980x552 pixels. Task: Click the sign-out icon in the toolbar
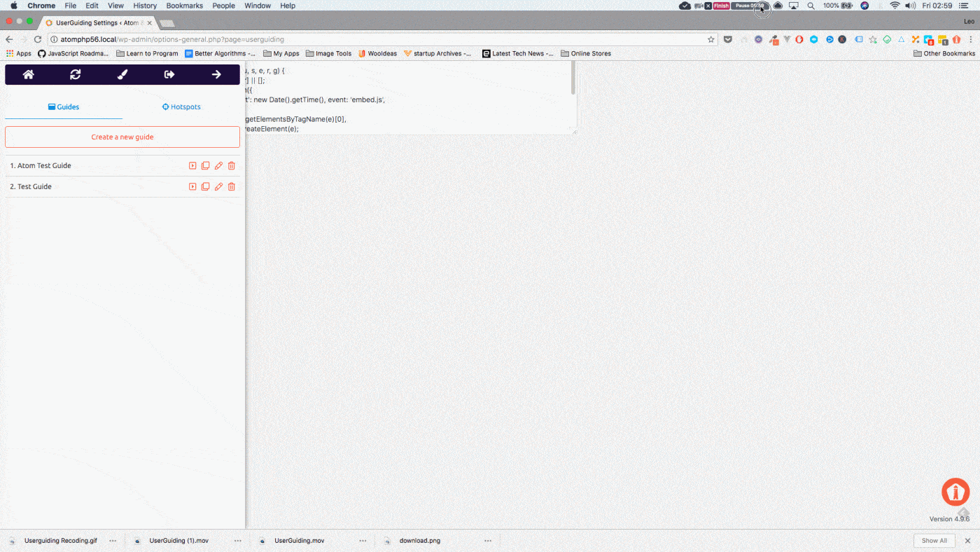coord(169,74)
